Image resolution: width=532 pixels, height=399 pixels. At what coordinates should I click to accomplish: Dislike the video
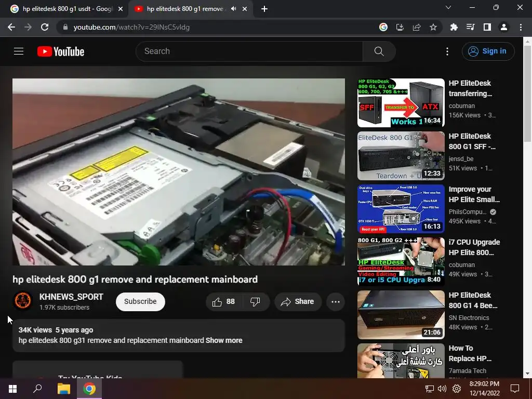tap(255, 302)
